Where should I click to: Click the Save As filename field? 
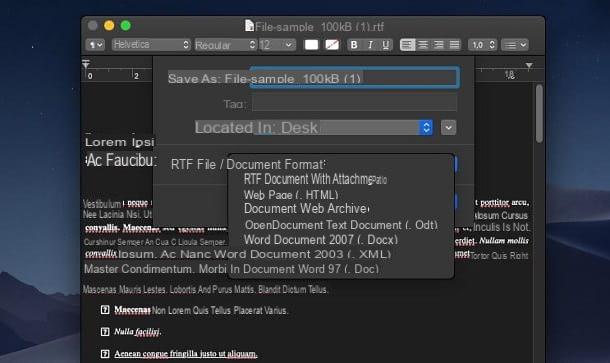point(354,77)
